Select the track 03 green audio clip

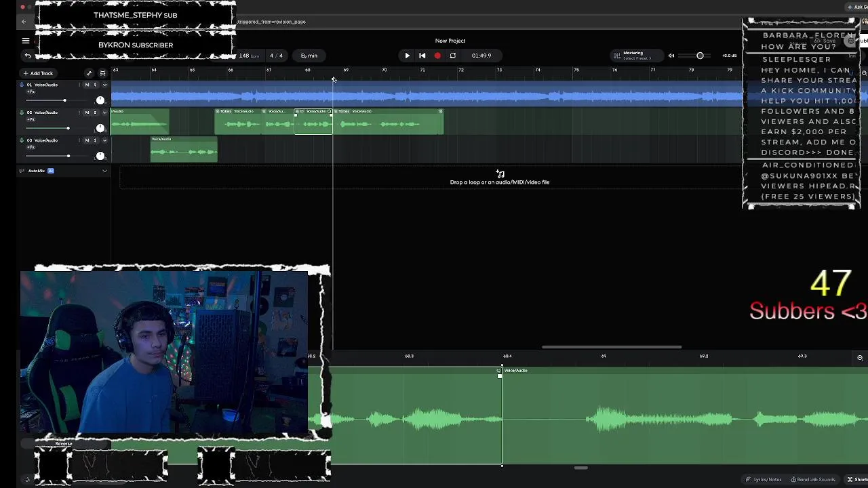(184, 149)
